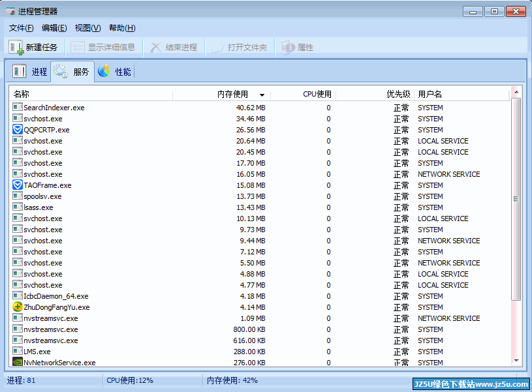
Task: Click the 288.00 KB memory value
Action: (x=249, y=352)
